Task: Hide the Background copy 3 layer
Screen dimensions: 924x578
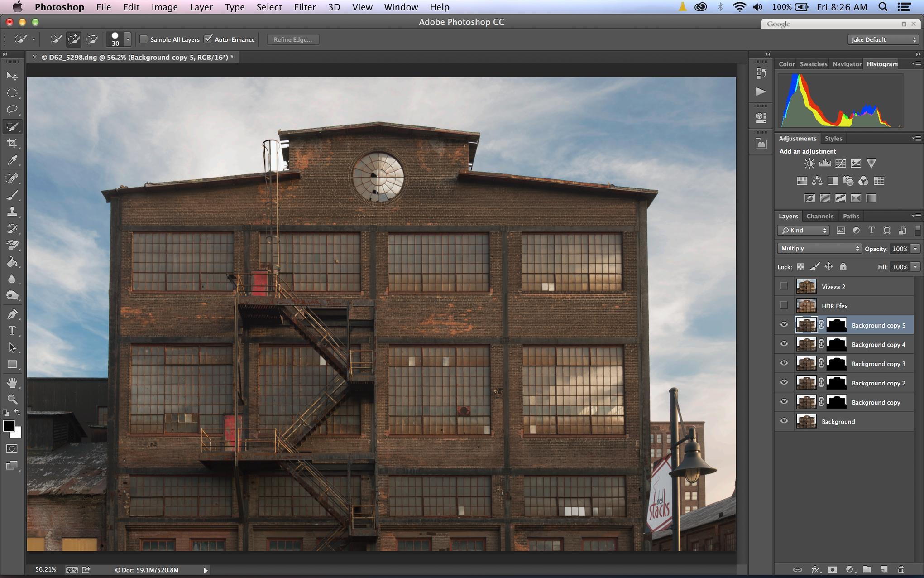Action: pos(784,363)
